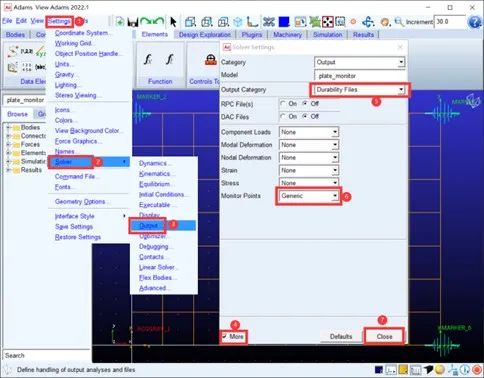
Task: Set DAC Files to Off
Action: [x=305, y=117]
